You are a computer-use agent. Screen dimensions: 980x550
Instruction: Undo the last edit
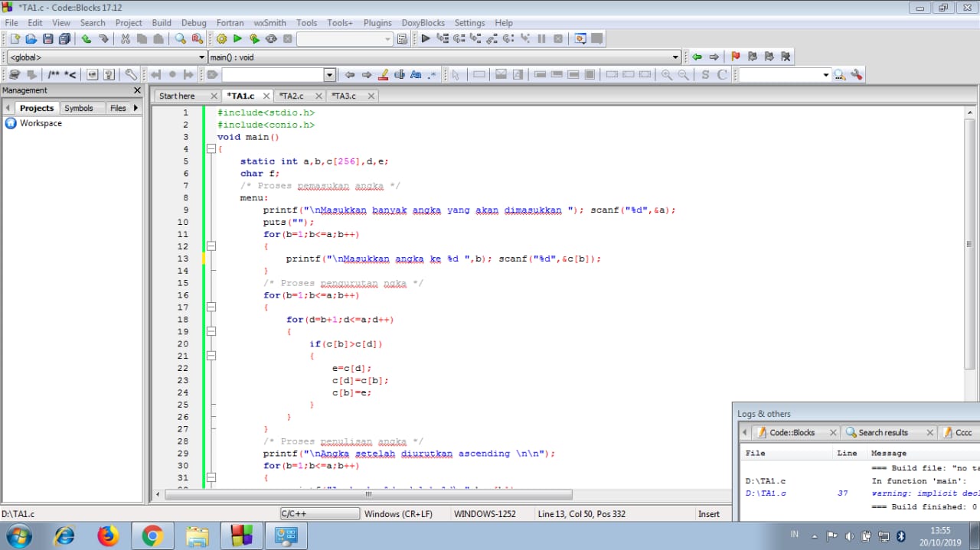tap(87, 39)
